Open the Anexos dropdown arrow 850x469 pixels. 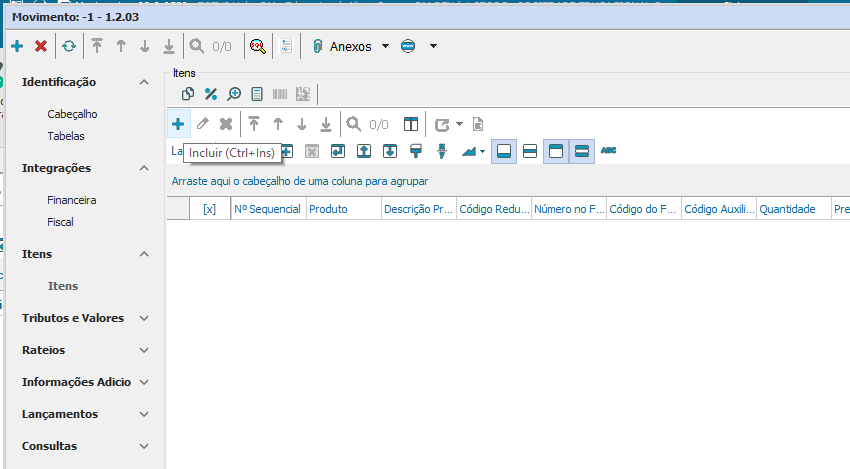pos(385,46)
